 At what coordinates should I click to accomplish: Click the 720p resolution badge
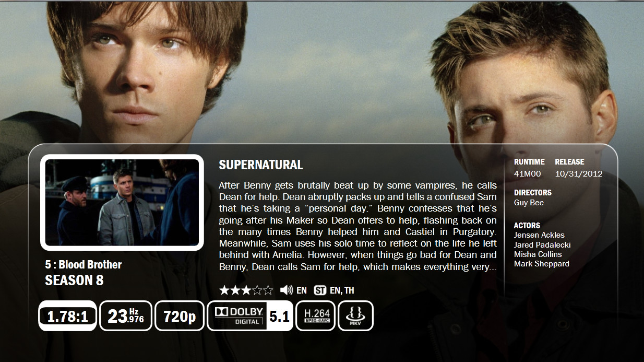coord(180,316)
